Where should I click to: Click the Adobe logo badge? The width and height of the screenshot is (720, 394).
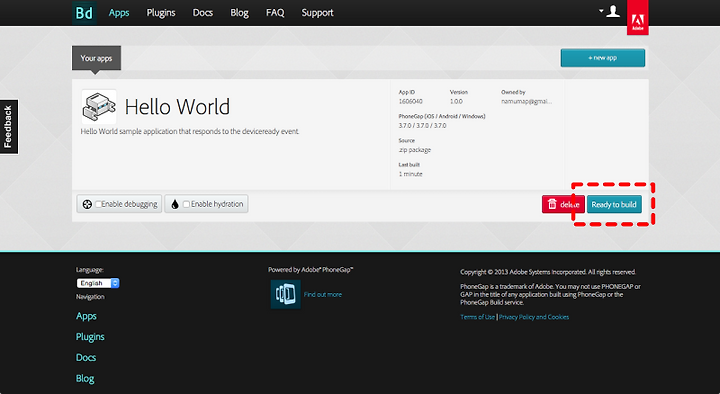(x=637, y=17)
